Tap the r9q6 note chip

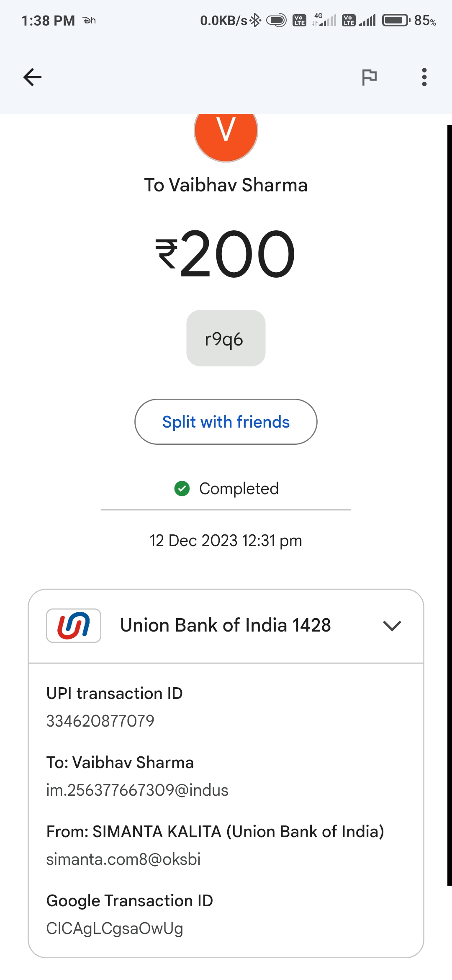tap(226, 338)
